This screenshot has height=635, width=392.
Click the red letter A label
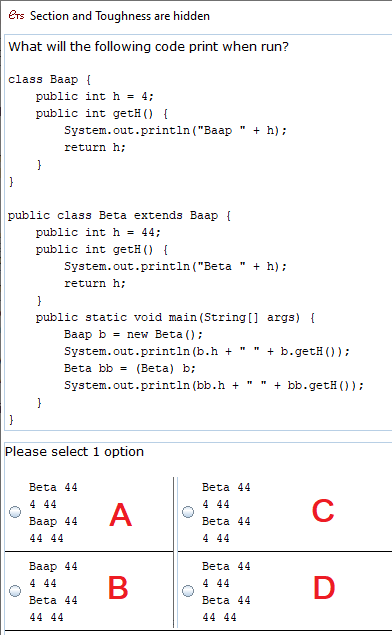click(120, 515)
